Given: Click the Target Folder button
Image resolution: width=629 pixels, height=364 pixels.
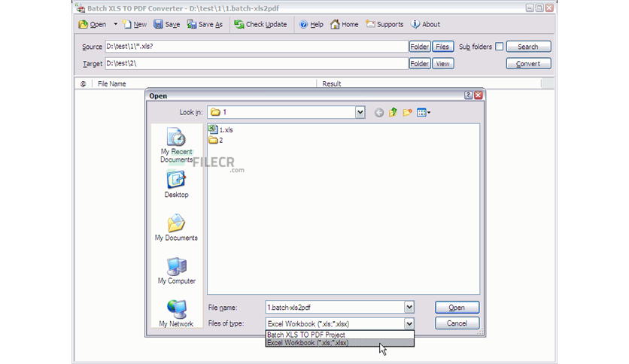Looking at the screenshot, I should point(420,63).
